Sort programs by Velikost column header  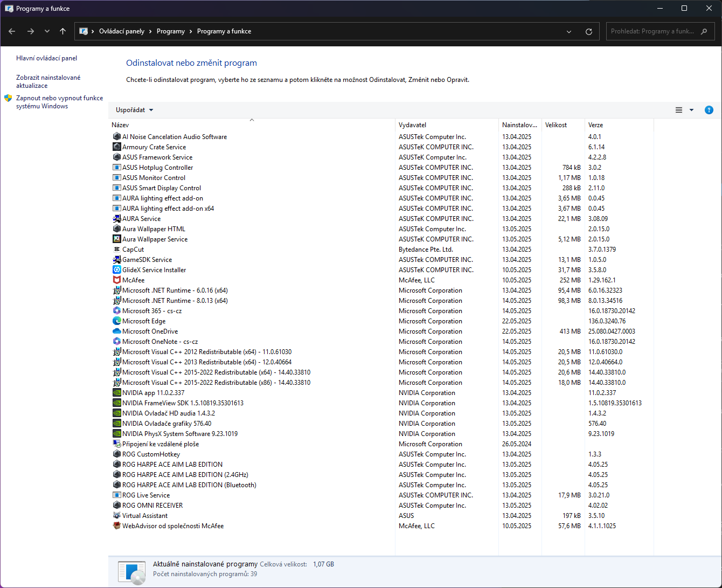[x=556, y=125]
